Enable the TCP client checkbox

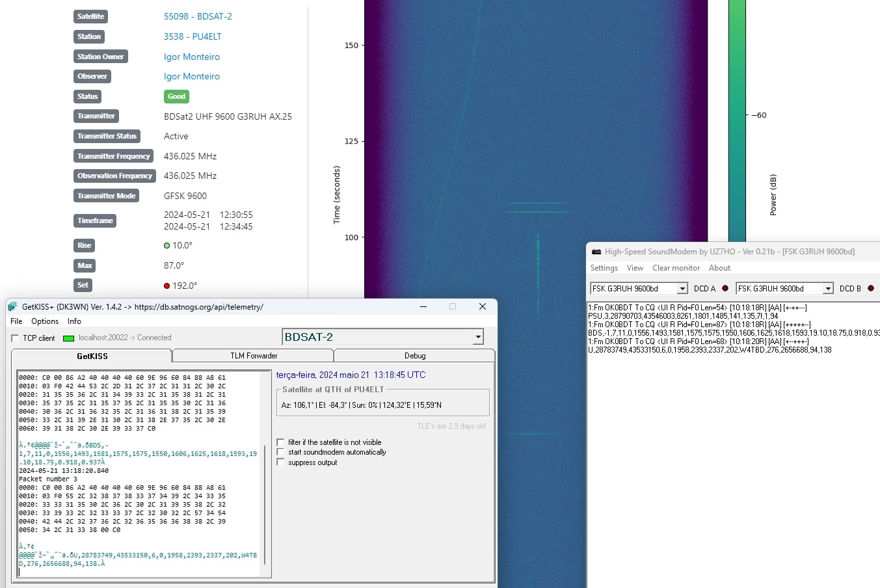tap(15, 338)
